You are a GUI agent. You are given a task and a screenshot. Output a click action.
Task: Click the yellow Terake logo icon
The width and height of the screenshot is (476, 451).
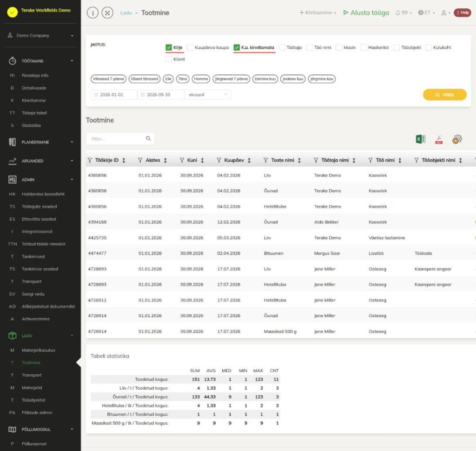pyautogui.click(x=13, y=12)
